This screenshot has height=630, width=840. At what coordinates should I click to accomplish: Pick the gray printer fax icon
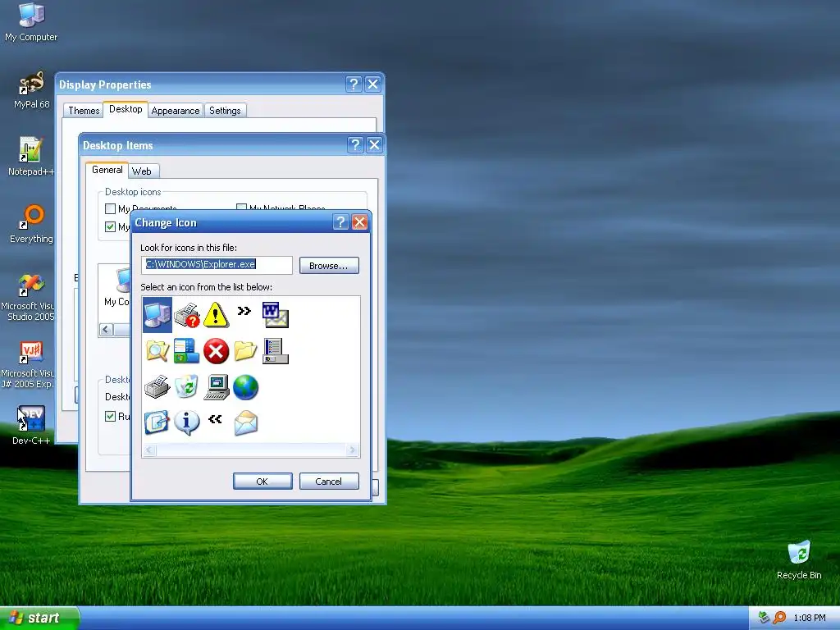click(x=157, y=387)
